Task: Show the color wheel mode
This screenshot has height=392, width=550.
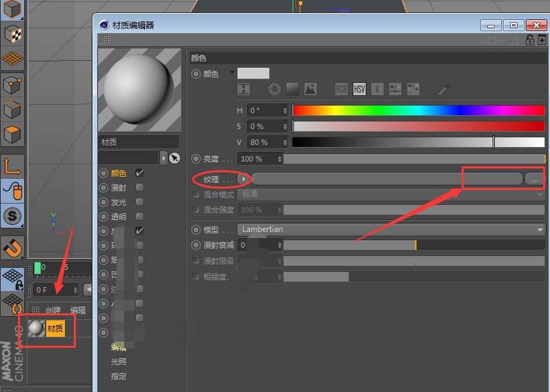Action: [274, 89]
